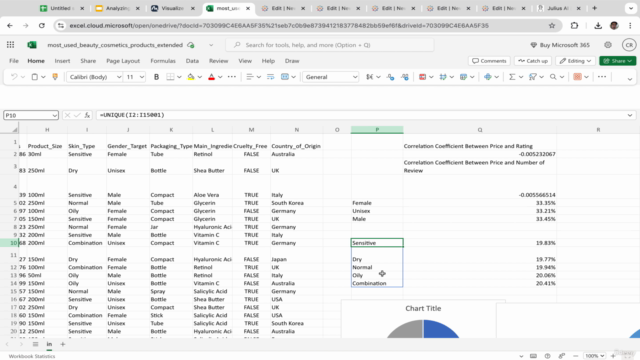Screen dimensions: 640x360
Task: Click Workbook Statistics in status bar
Action: coord(32,356)
